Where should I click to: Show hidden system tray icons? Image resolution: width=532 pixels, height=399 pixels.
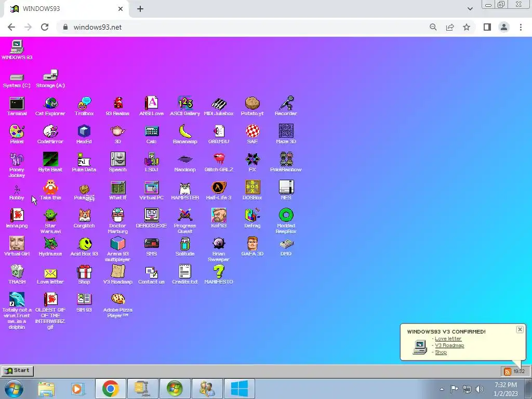click(442, 389)
